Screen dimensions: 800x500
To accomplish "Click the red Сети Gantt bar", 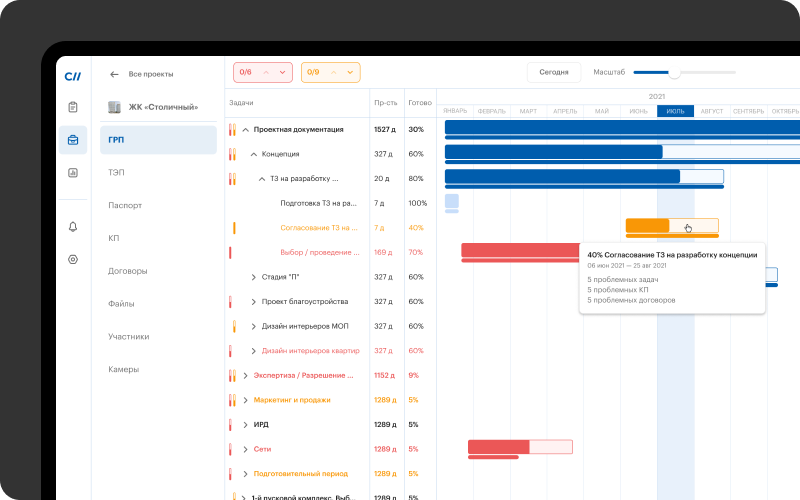I will click(x=520, y=447).
